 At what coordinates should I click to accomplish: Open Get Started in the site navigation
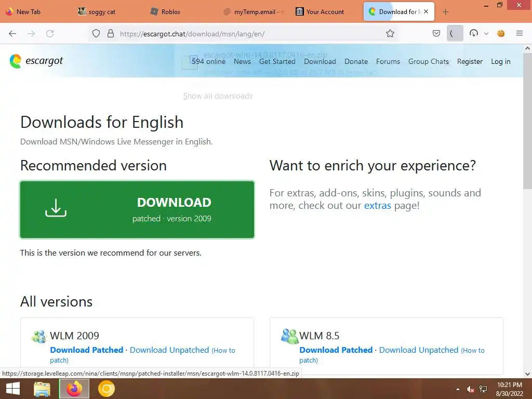277,61
